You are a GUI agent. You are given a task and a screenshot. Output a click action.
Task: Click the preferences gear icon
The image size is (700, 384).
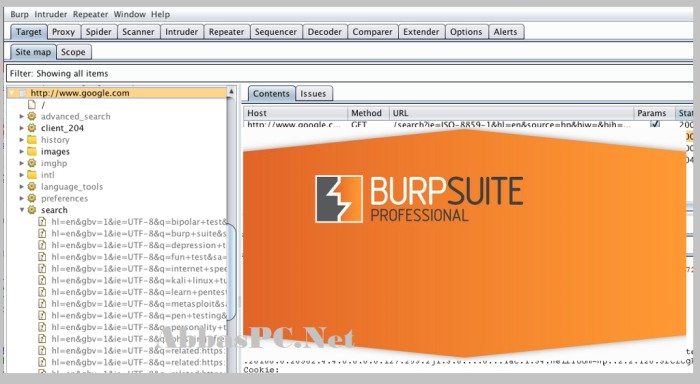[x=32, y=198]
